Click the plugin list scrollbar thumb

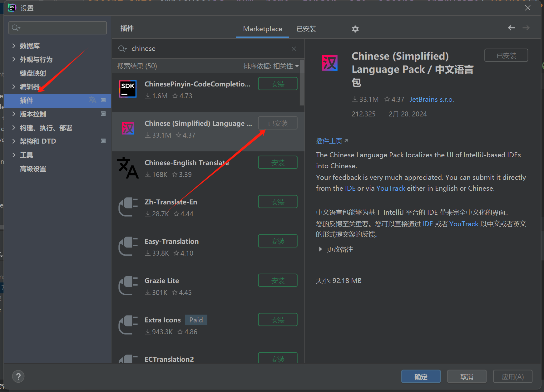click(x=302, y=83)
